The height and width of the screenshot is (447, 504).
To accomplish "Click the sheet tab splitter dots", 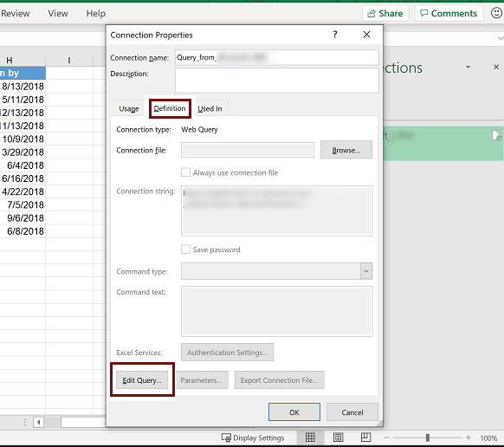I will (25, 422).
